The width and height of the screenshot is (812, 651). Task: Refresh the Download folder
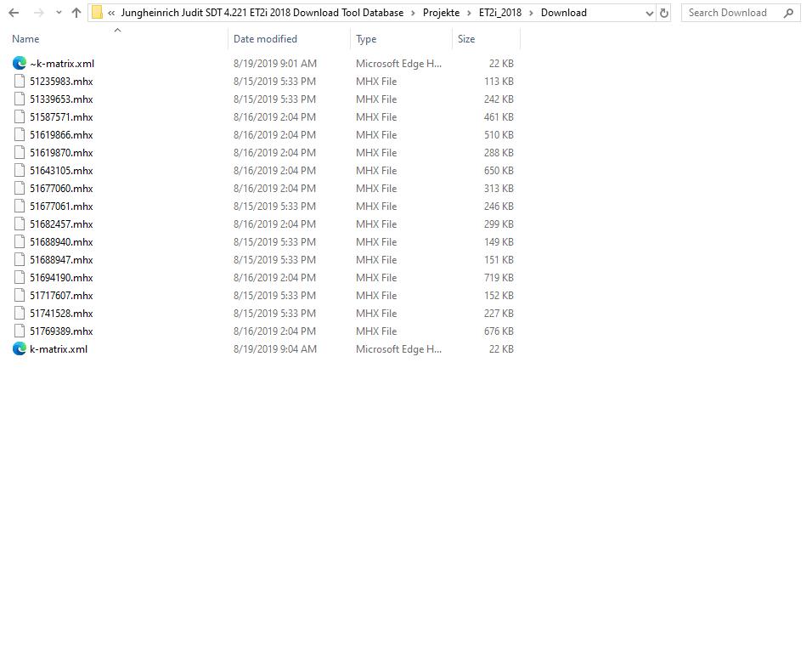pos(664,14)
